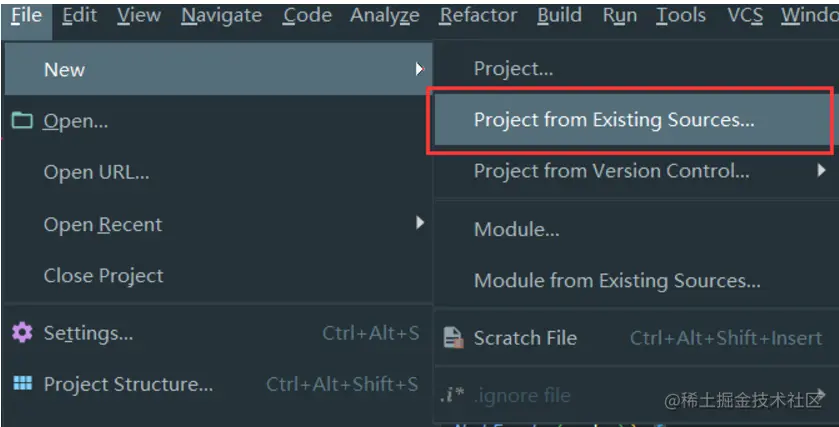This screenshot has height=427, width=839.
Task: Expand the New submenu arrow
Action: tap(419, 69)
